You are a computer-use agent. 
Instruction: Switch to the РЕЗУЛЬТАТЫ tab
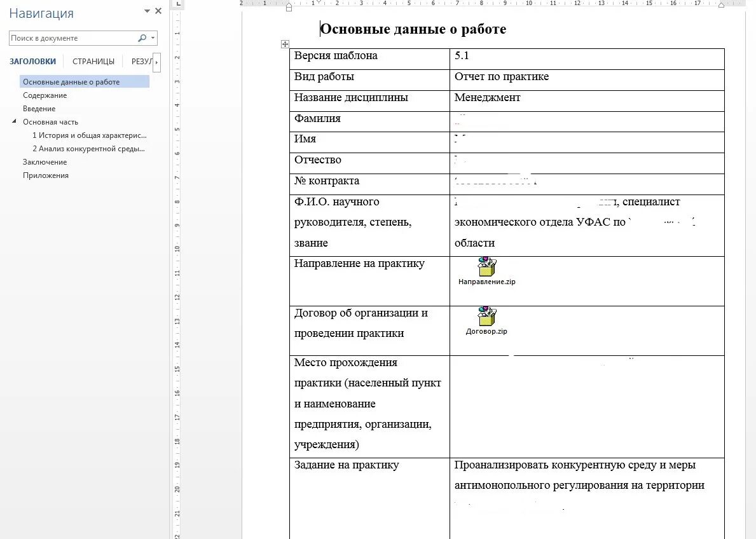141,61
